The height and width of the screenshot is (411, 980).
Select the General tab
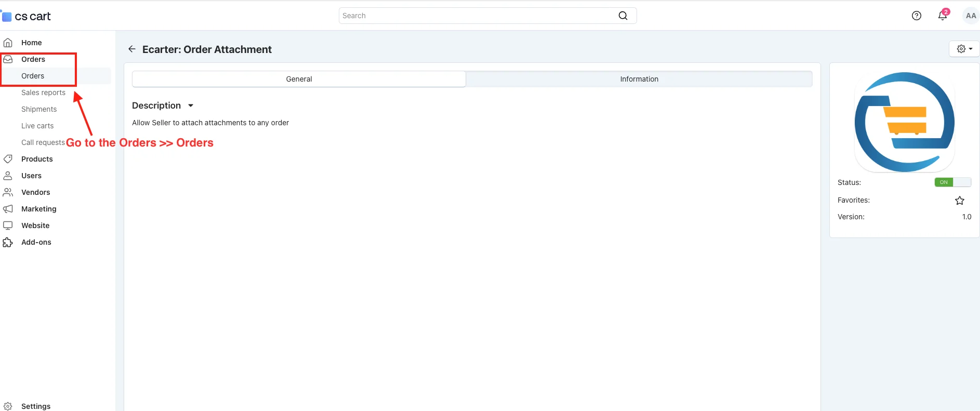(x=299, y=79)
